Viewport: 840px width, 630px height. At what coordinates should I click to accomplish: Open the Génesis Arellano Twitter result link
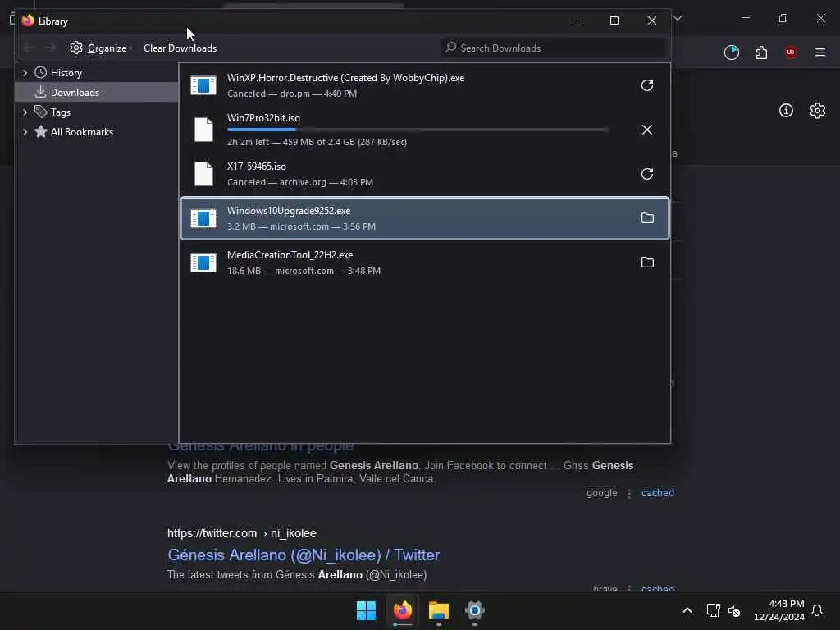[304, 555]
